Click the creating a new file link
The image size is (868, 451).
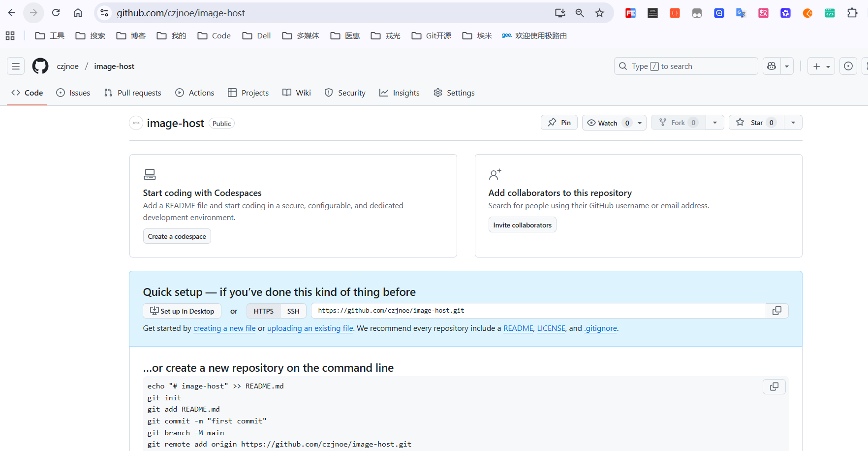tap(224, 328)
